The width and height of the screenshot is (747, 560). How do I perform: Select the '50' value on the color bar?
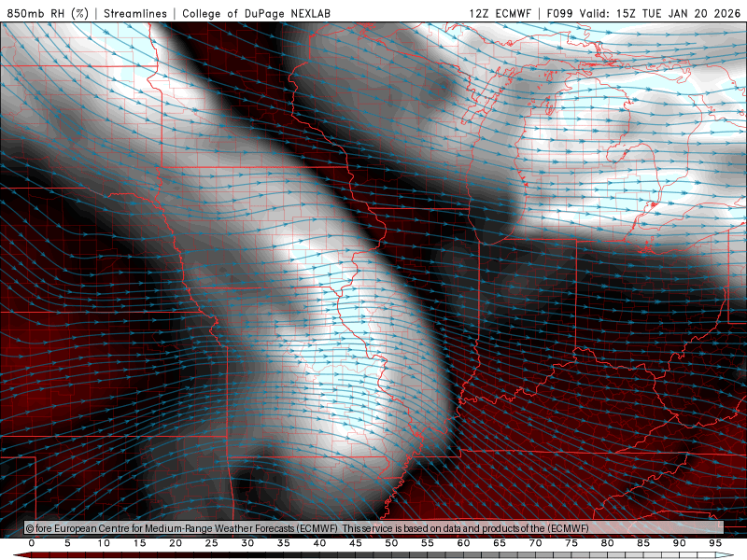click(x=391, y=543)
